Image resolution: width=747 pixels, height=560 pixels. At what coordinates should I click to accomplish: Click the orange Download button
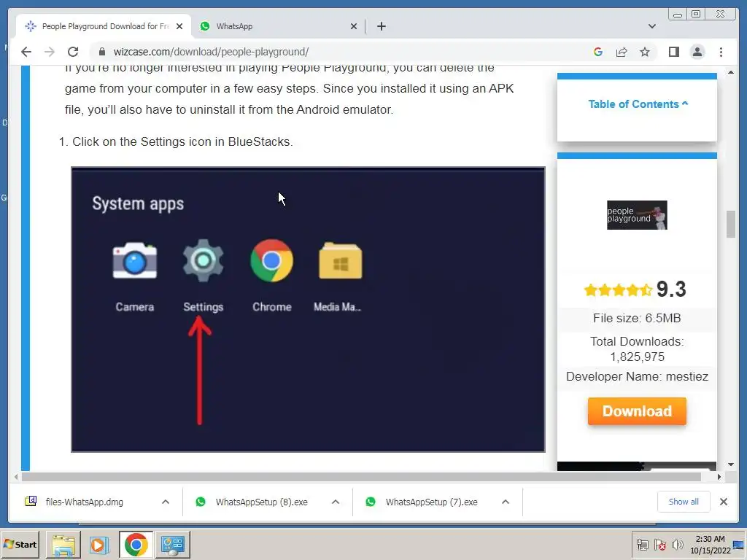coord(637,411)
